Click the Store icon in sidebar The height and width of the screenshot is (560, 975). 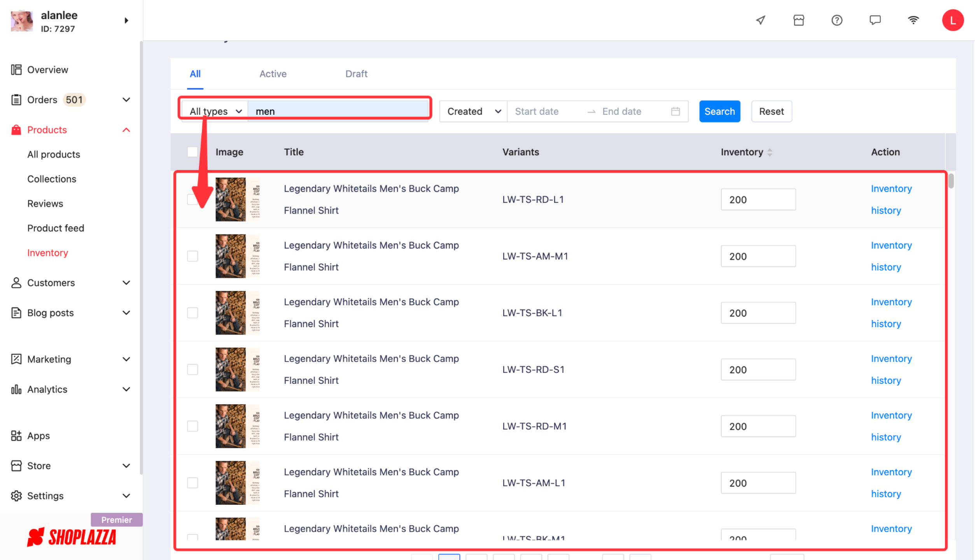coord(16,465)
